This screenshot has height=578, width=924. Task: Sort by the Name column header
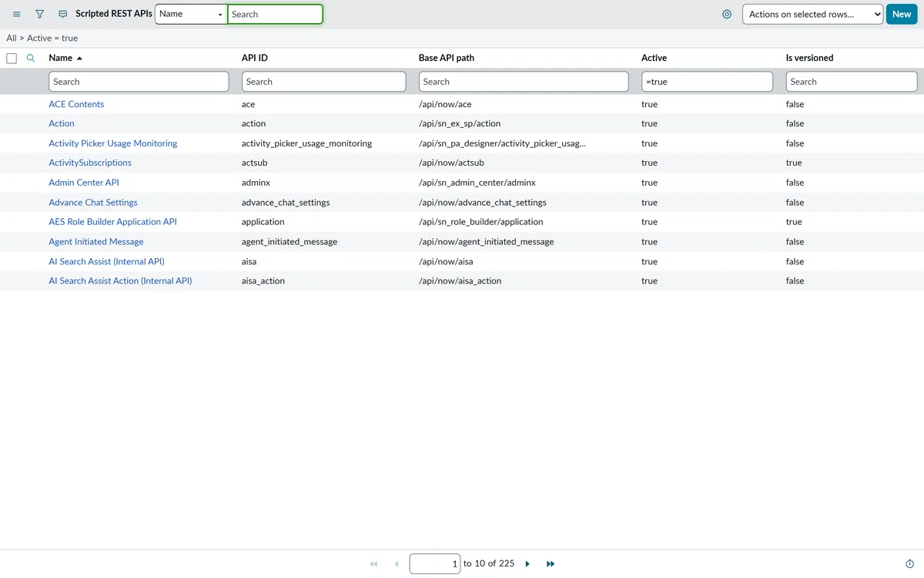(60, 58)
